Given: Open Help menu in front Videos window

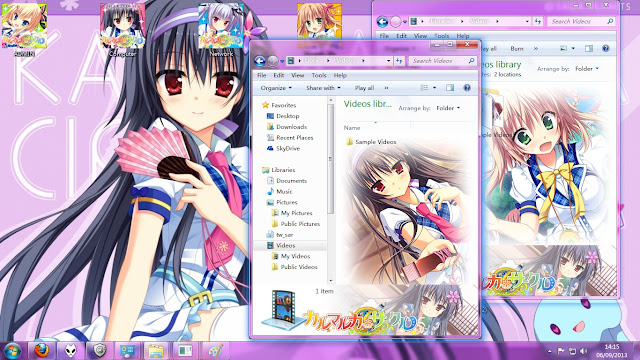Looking at the screenshot, I should 340,75.
